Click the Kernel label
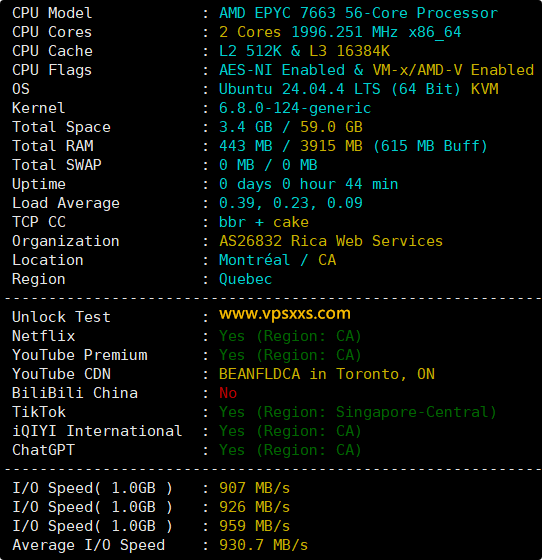 pos(39,108)
